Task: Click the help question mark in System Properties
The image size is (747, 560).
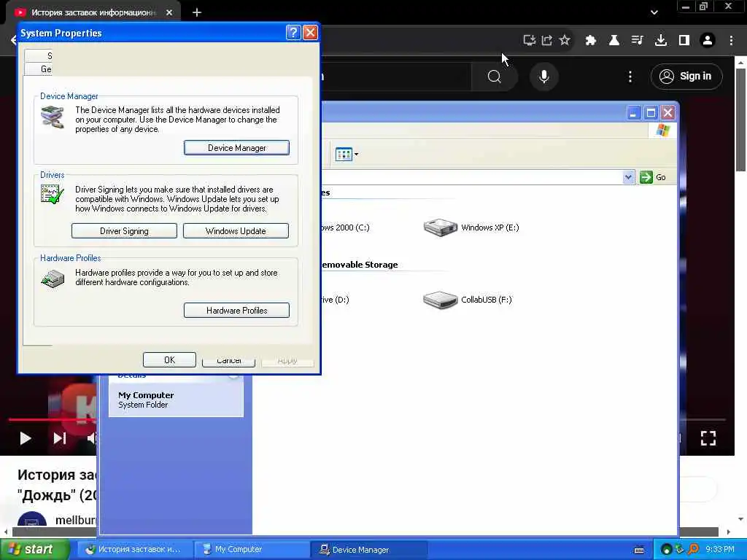Action: [x=293, y=32]
